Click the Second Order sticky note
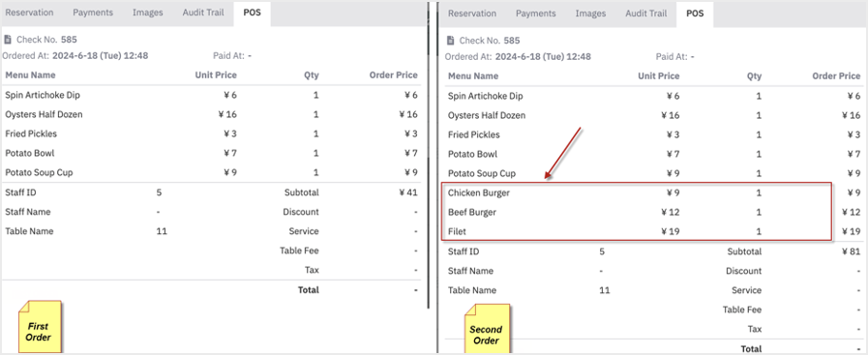868x355 pixels. pyautogui.click(x=487, y=329)
